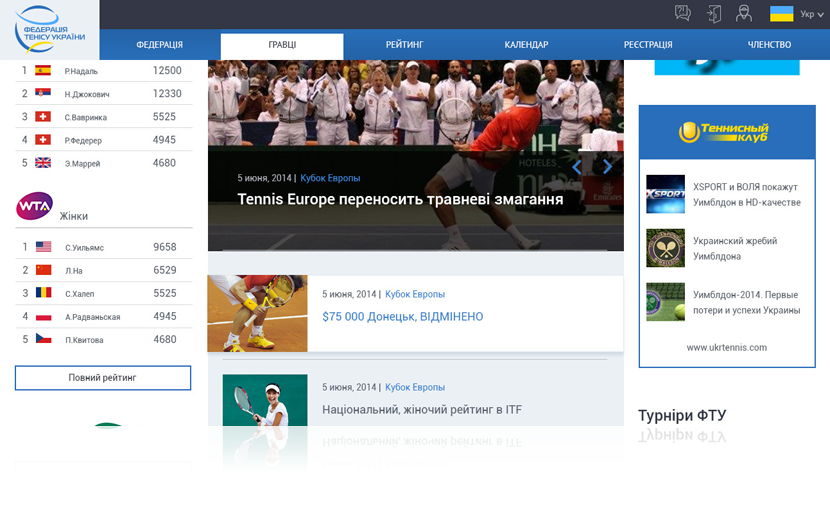830x524 pixels.
Task: Click the UK flag beside Э.Маррей
Action: (43, 162)
